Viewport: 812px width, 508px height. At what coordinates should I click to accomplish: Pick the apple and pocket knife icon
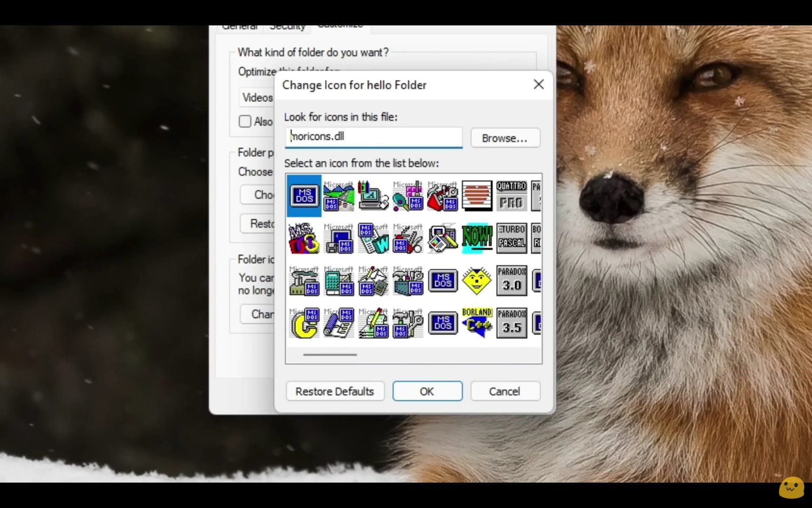408,238
